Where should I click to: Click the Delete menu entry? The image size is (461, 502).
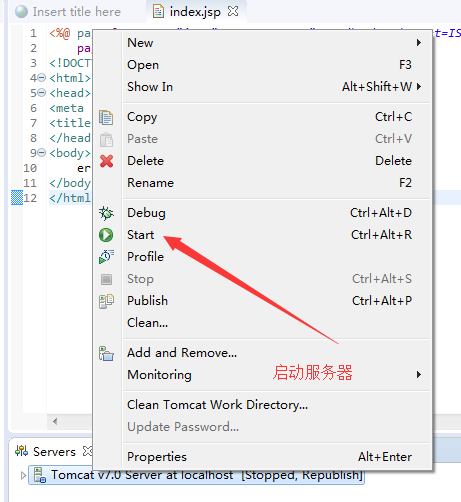[276, 161]
